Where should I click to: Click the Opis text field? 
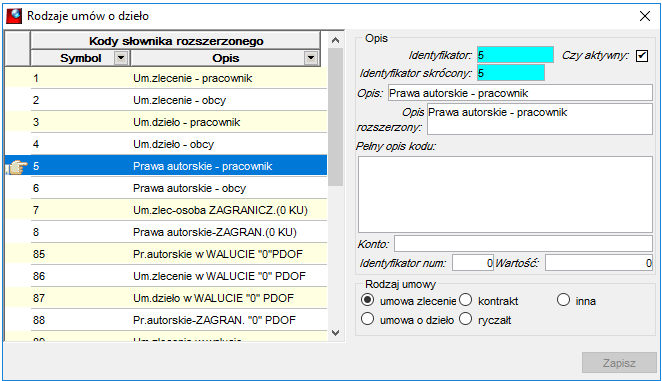(520, 93)
